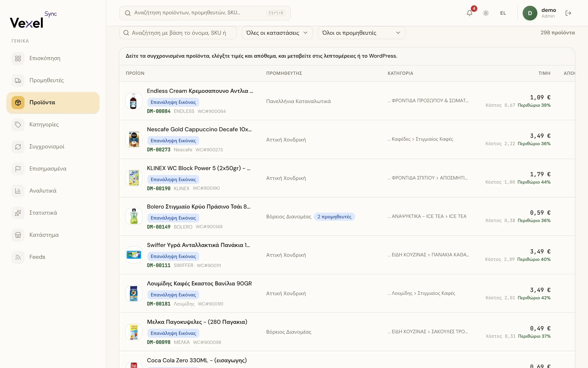
Task: Click Βόρειος Διανομέας on Bolero row
Action: 289,217
